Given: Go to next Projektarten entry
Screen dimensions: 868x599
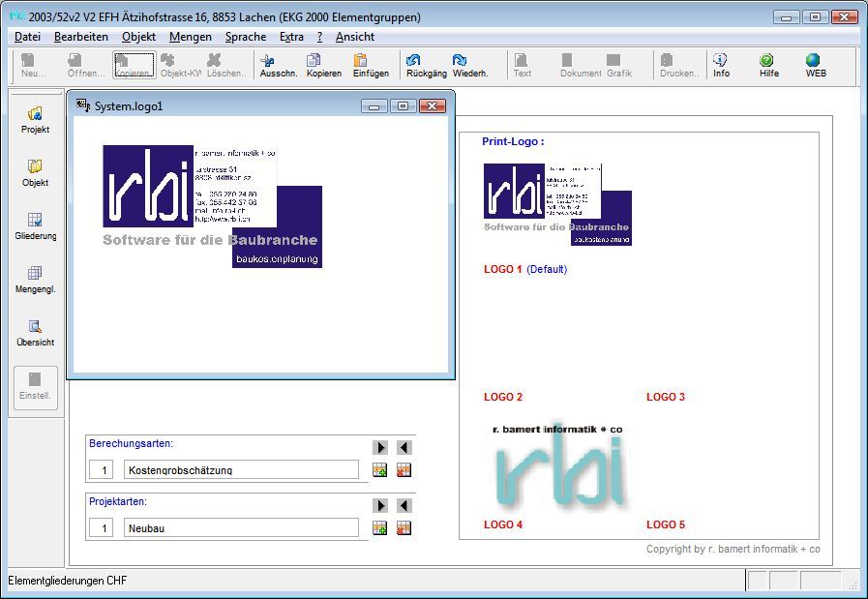Looking at the screenshot, I should point(379,505).
